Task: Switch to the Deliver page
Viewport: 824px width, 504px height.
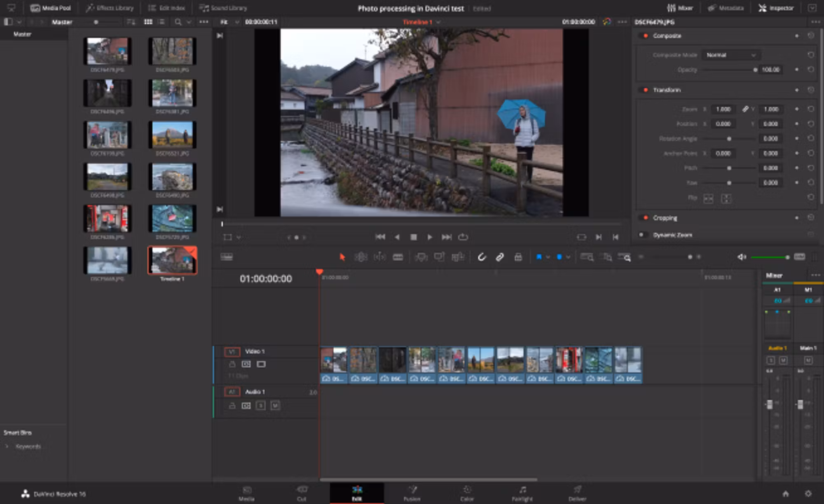Action: click(x=577, y=493)
